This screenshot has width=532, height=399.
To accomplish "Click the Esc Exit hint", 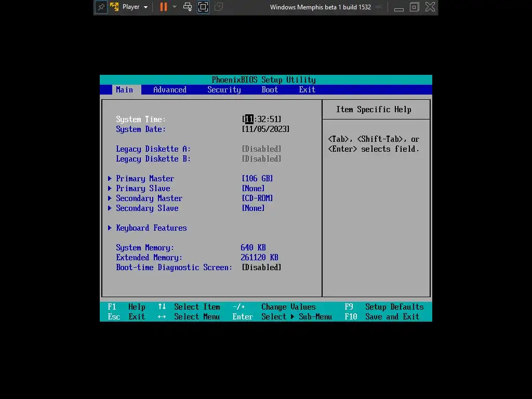I will (x=126, y=317).
